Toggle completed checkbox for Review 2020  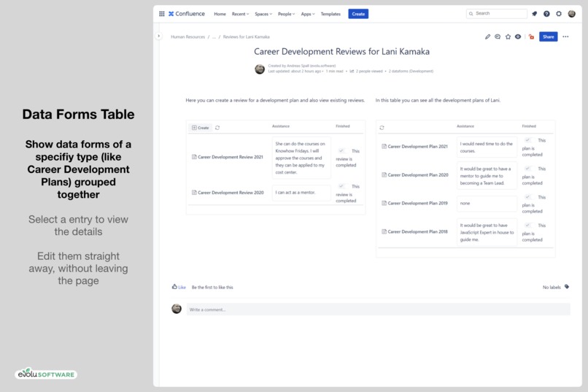tap(341, 186)
